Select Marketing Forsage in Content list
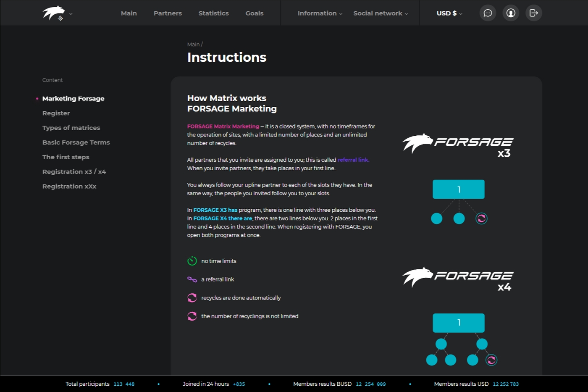 [x=73, y=98]
